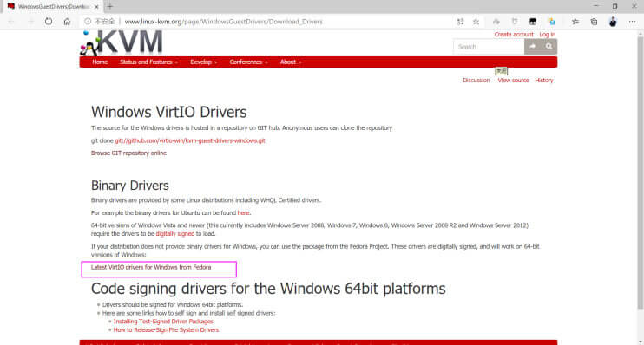Expand the Conferences dropdown menu
This screenshot has width=644, height=345.
(248, 62)
